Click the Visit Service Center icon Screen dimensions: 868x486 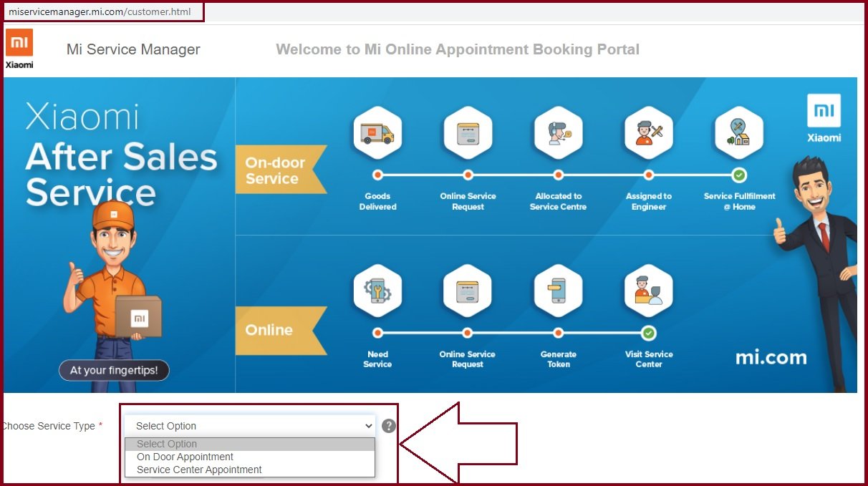click(x=648, y=290)
